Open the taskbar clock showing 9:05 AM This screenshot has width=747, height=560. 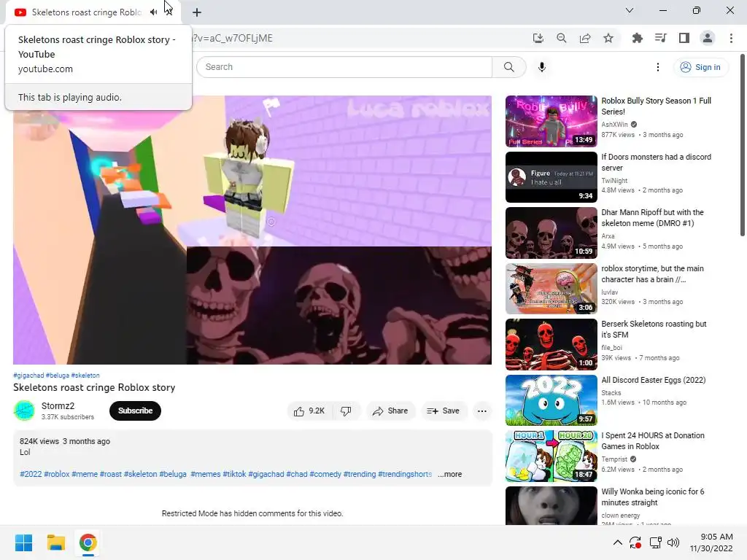711,542
